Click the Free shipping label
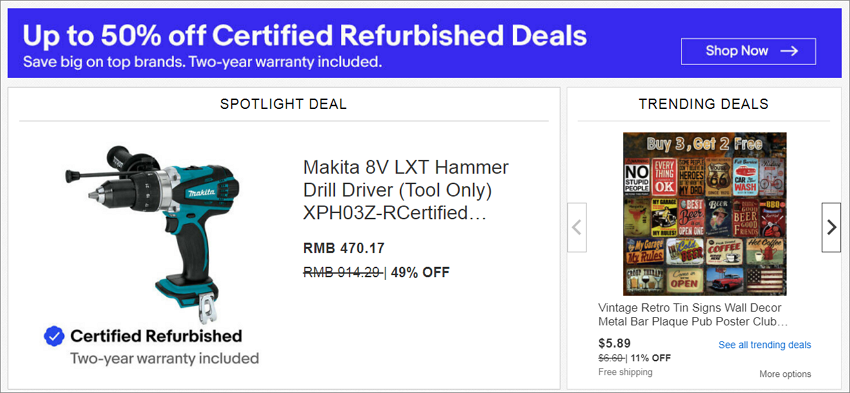 pyautogui.click(x=625, y=372)
